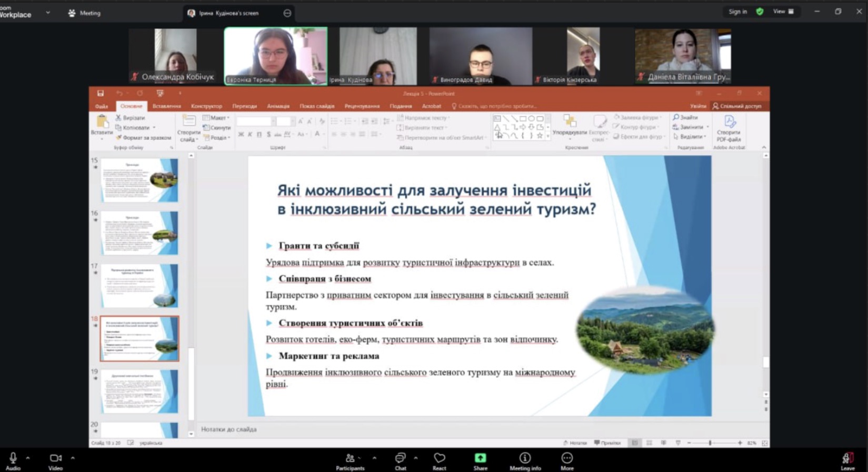The image size is (868, 472).
Task: Select Даніела Віталіївна's video tile
Action: [683, 56]
